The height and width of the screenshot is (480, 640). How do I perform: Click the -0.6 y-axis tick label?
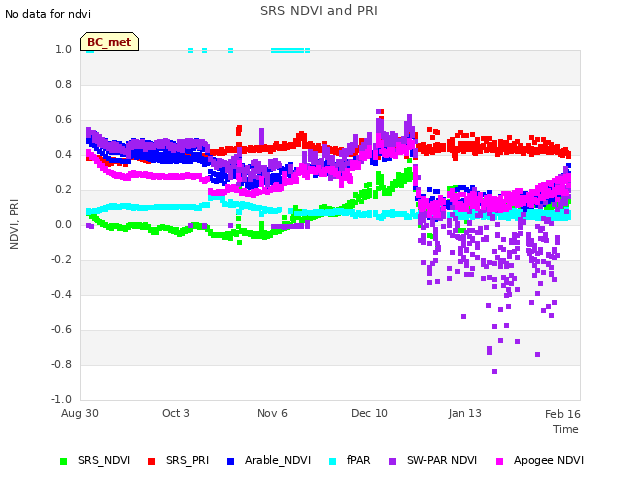pyautogui.click(x=61, y=330)
